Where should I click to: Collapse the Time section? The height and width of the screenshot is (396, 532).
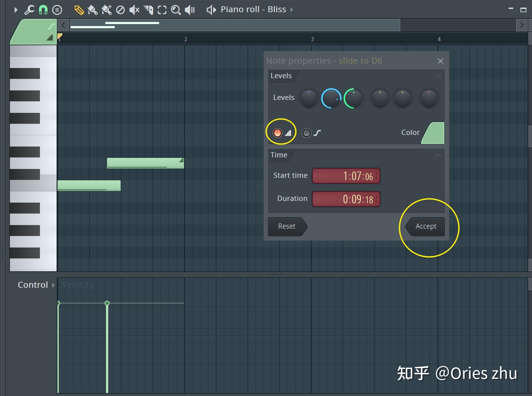click(438, 155)
